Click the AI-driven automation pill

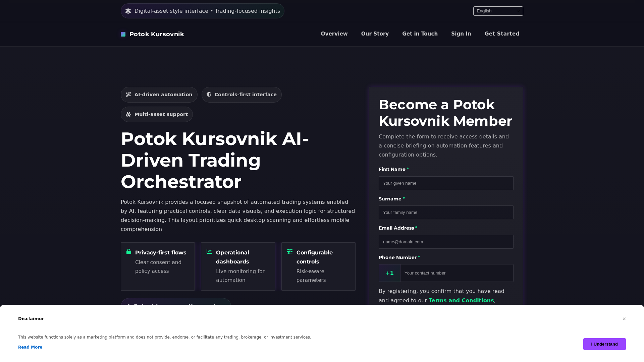click(x=159, y=95)
